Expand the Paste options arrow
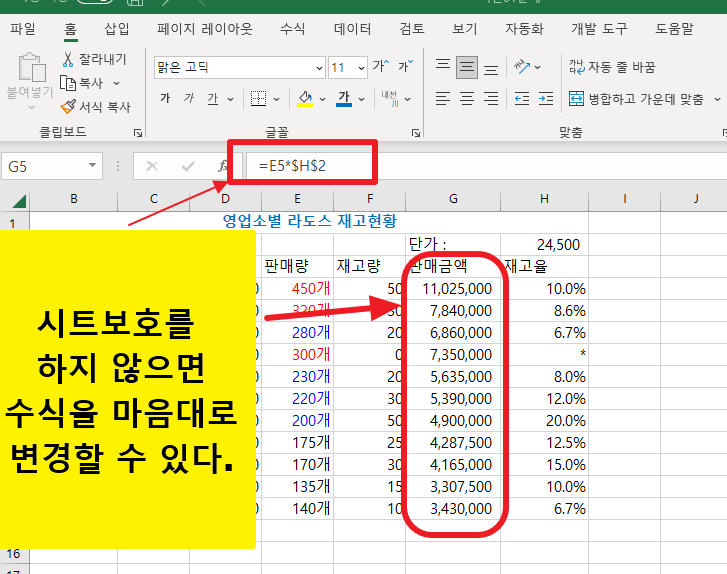 coord(31,108)
